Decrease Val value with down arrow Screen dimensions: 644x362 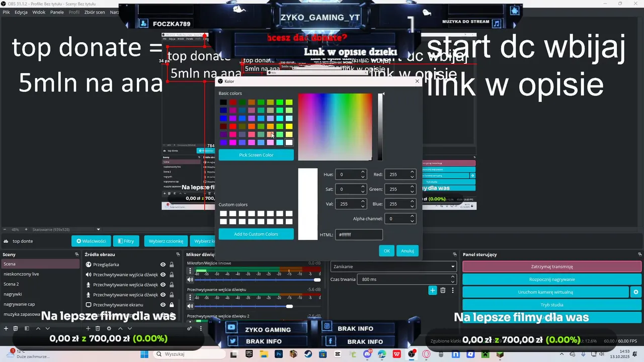[363, 207]
